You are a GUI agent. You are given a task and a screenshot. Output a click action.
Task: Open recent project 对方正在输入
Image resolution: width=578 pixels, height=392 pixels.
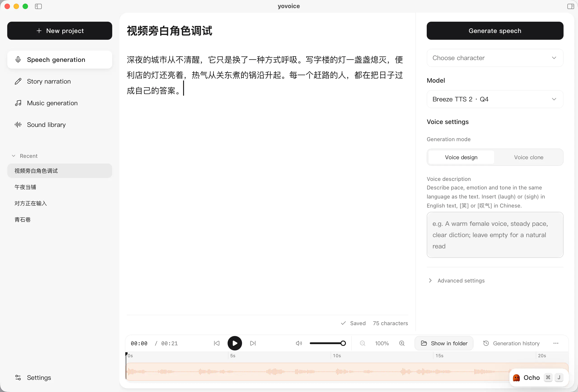[x=60, y=203]
